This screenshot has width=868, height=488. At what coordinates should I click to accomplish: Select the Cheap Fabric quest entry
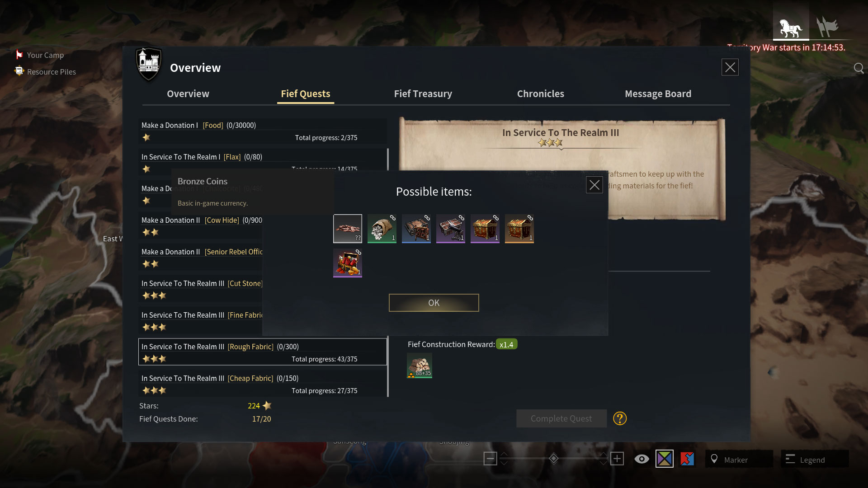(263, 384)
